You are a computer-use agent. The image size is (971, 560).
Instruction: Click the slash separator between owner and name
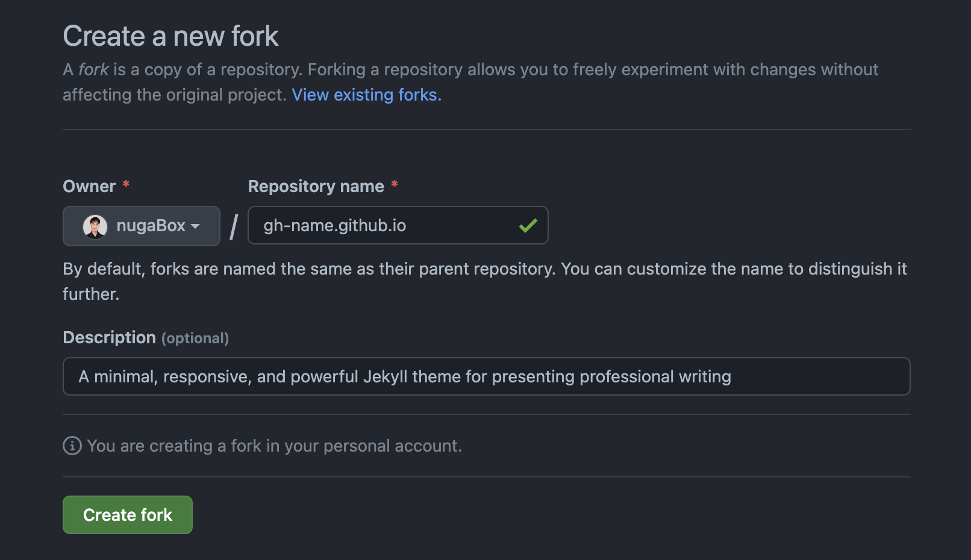point(234,227)
